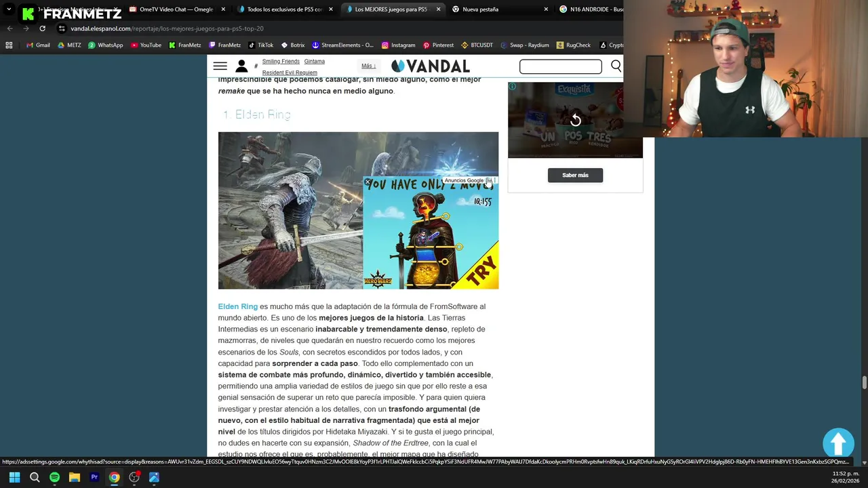Open the Anuncios Google ad info icon
Viewport: 868px width, 488px height.
tap(488, 180)
